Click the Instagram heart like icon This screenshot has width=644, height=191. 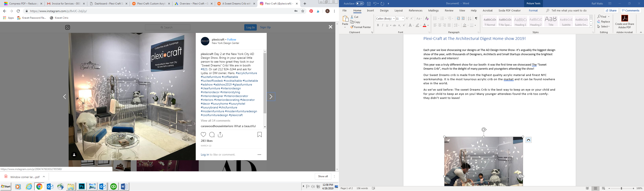[x=204, y=135]
